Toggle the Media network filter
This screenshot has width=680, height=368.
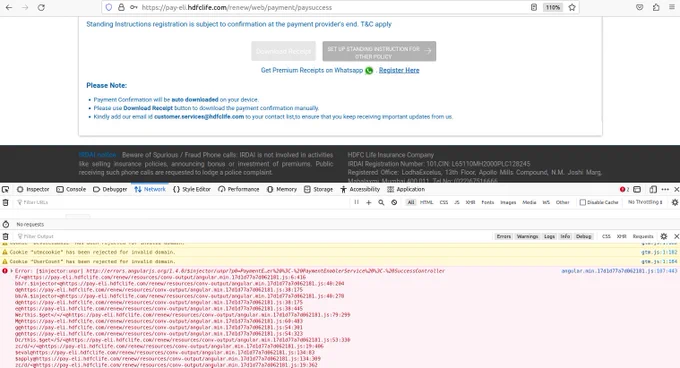(529, 202)
